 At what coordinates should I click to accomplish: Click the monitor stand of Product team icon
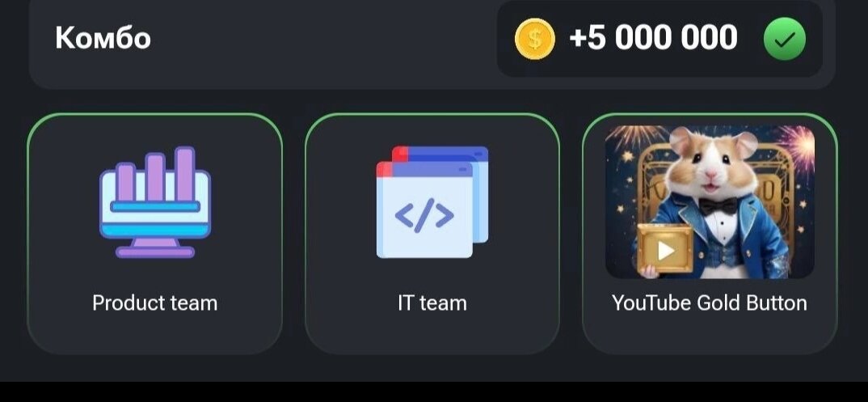(x=155, y=248)
